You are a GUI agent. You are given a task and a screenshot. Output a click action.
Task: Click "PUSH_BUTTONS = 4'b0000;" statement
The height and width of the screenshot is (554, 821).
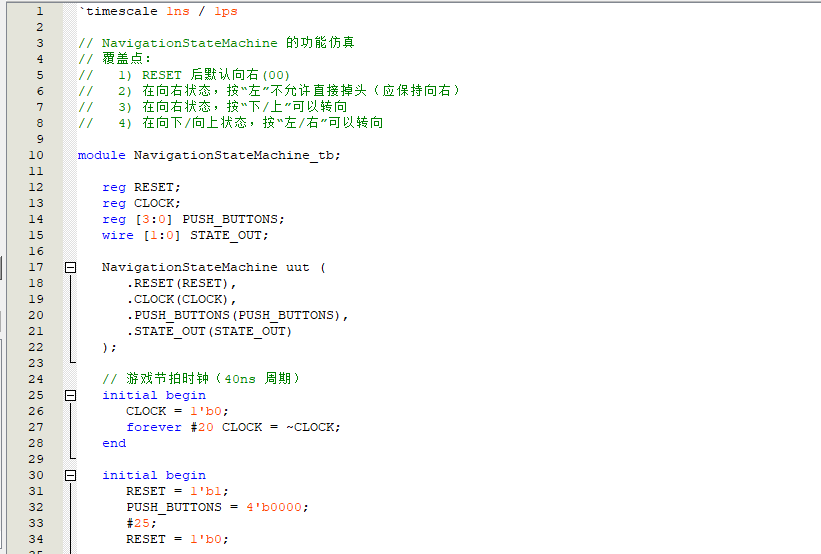217,507
